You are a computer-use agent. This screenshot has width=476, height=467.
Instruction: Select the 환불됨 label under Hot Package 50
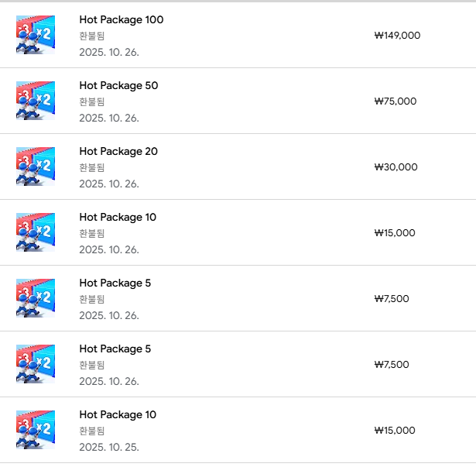click(x=91, y=101)
